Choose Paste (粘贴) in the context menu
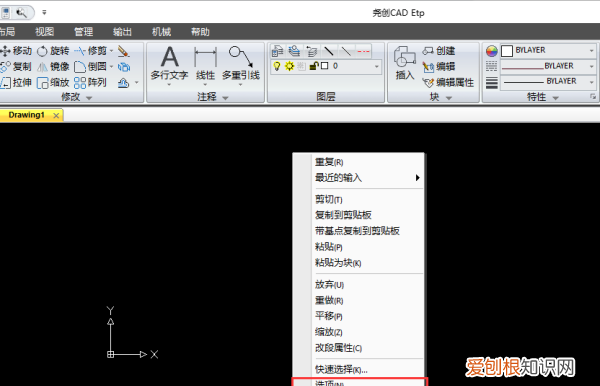 coord(358,247)
